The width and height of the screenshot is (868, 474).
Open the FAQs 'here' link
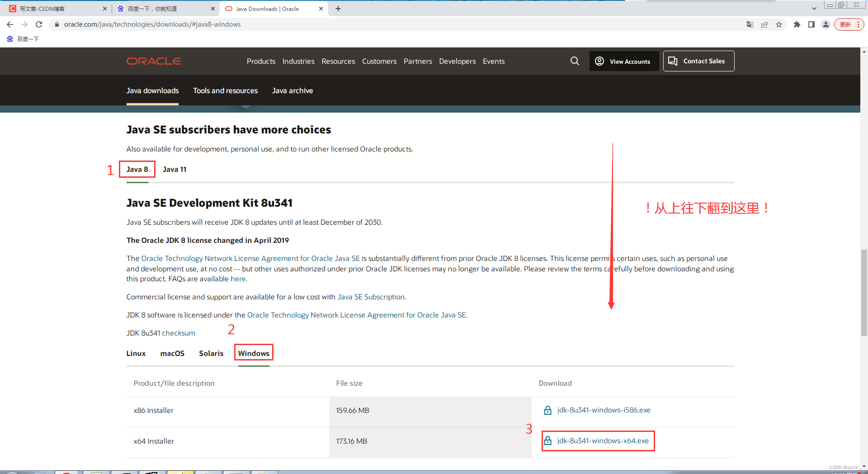tap(238, 279)
